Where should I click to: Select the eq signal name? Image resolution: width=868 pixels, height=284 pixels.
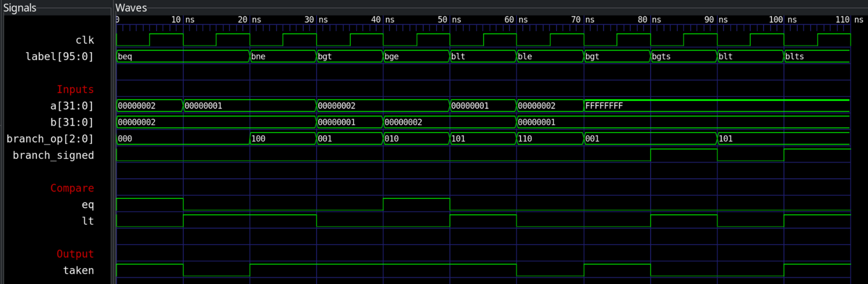(x=88, y=205)
